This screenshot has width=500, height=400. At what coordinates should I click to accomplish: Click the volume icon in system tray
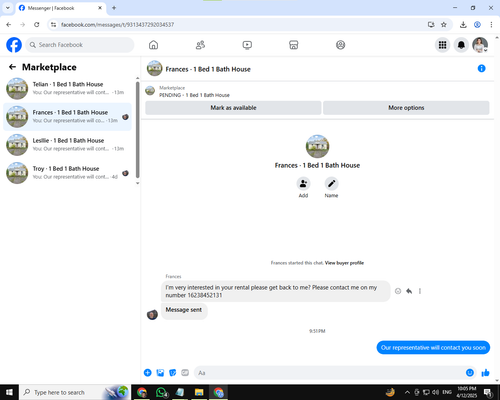(435, 392)
